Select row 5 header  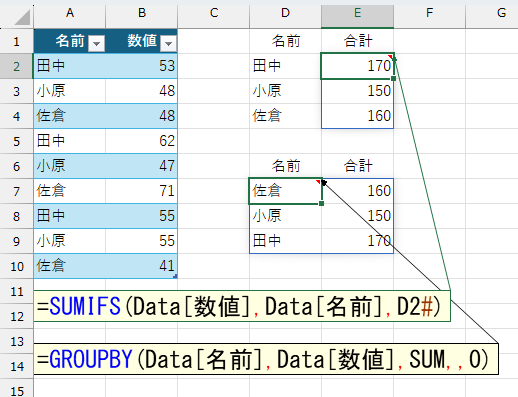pyautogui.click(x=16, y=141)
